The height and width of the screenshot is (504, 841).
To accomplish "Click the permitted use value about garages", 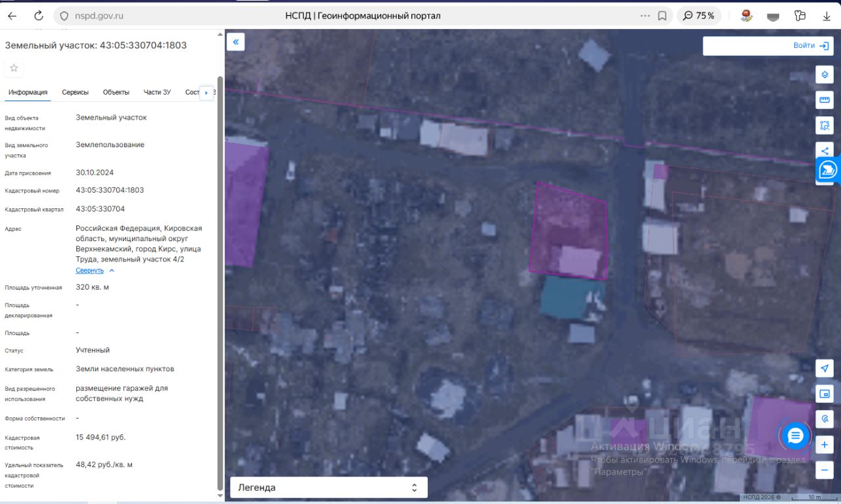I will [x=122, y=393].
